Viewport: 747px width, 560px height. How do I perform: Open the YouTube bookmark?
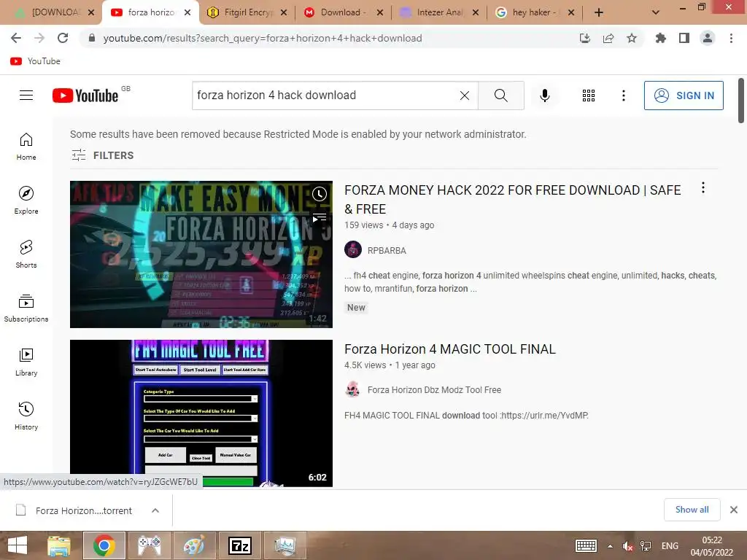pos(36,61)
